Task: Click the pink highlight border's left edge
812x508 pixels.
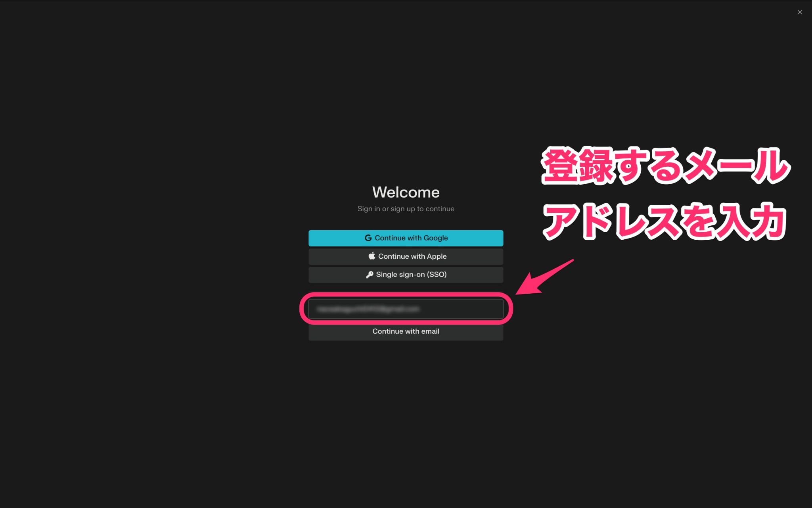Action: click(x=302, y=309)
